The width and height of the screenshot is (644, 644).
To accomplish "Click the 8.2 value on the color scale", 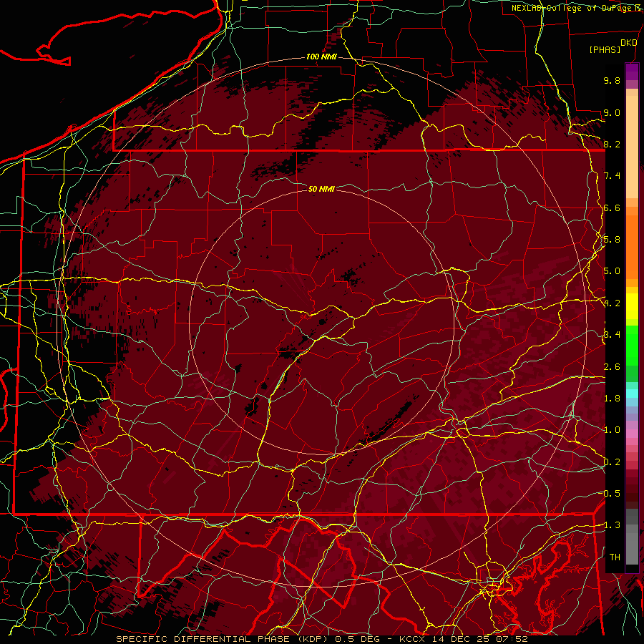I will click(612, 144).
